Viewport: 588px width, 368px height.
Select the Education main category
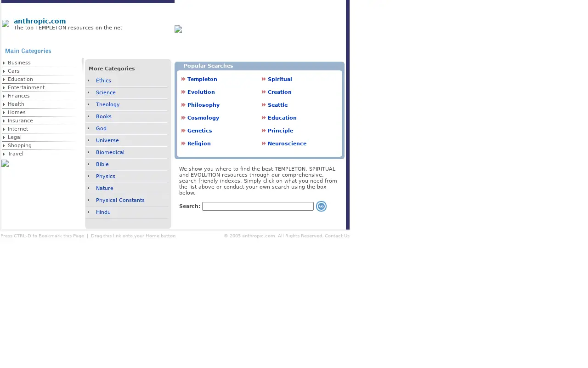pyautogui.click(x=20, y=80)
